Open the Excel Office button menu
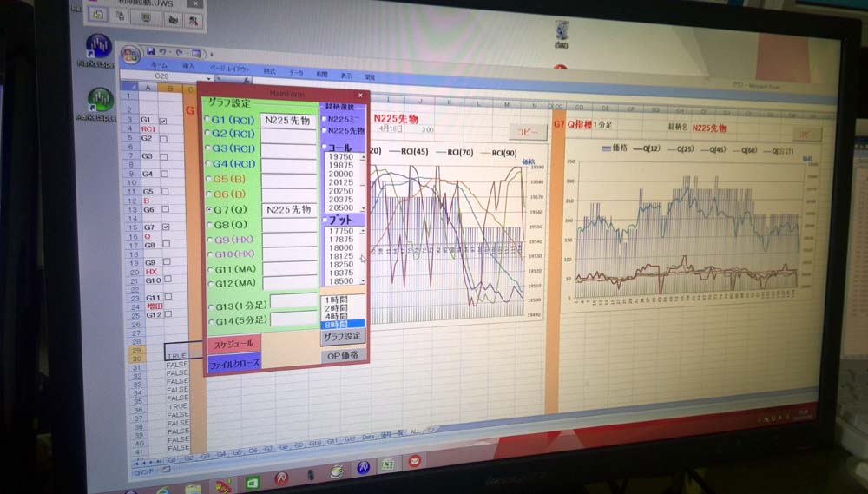Viewport: 868px width, 494px height. click(x=131, y=55)
